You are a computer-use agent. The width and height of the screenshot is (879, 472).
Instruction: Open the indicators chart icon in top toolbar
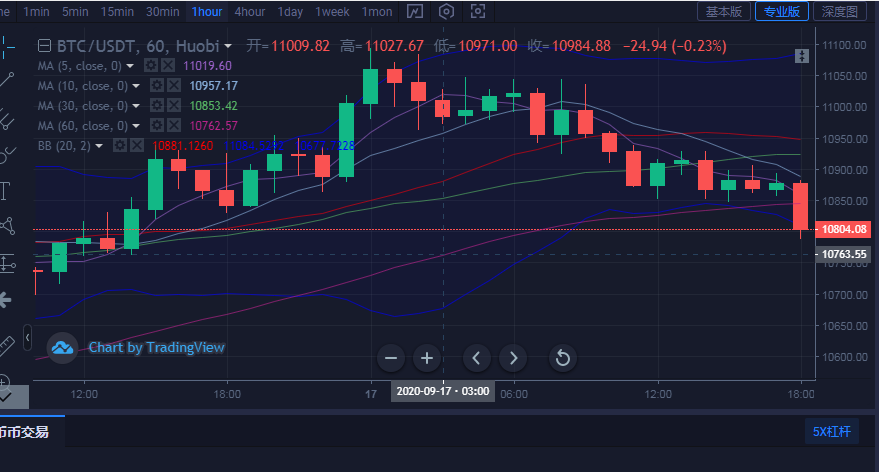[x=414, y=12]
